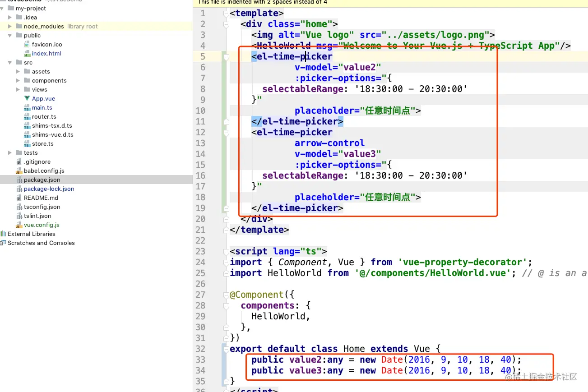This screenshot has width=588, height=392.
Task: Click the public folder icon
Action: (19, 36)
